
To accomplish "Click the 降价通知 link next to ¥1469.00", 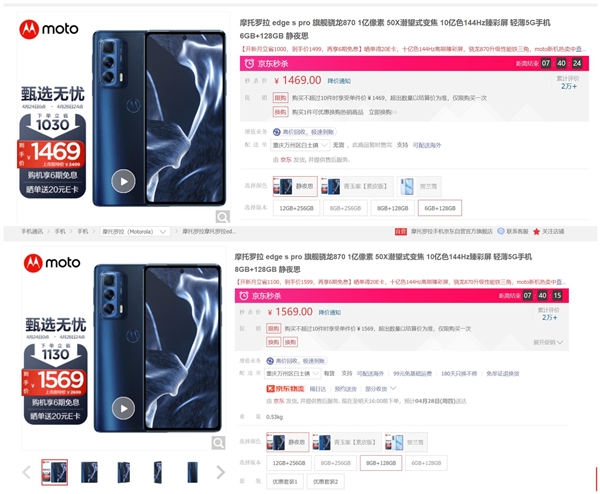I will pyautogui.click(x=339, y=81).
